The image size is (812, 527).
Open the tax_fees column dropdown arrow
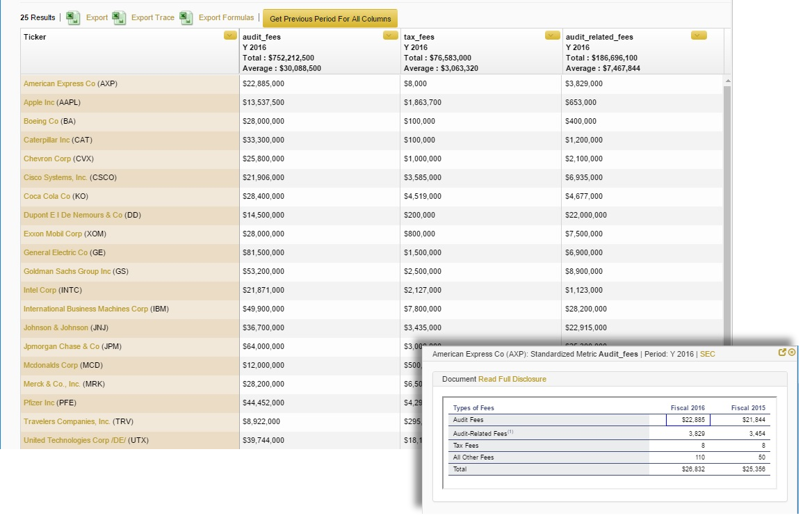552,35
